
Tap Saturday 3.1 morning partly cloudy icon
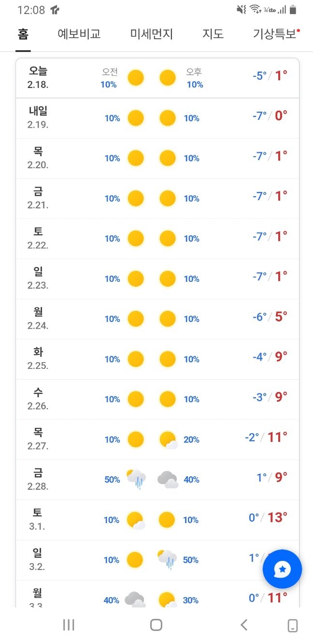(x=136, y=520)
